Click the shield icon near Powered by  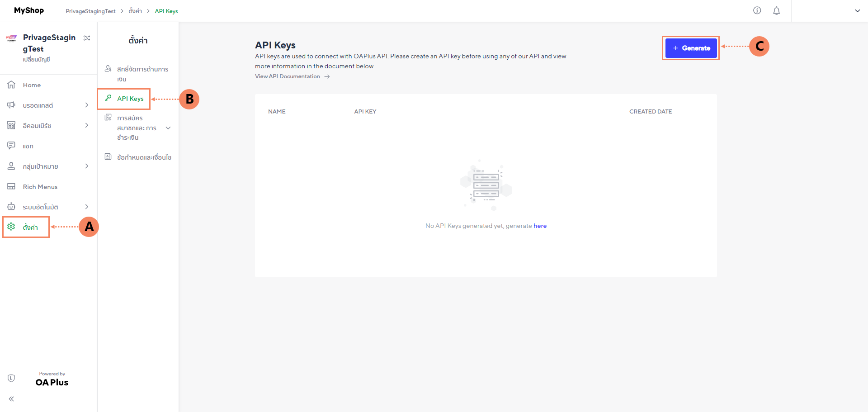[x=11, y=378]
